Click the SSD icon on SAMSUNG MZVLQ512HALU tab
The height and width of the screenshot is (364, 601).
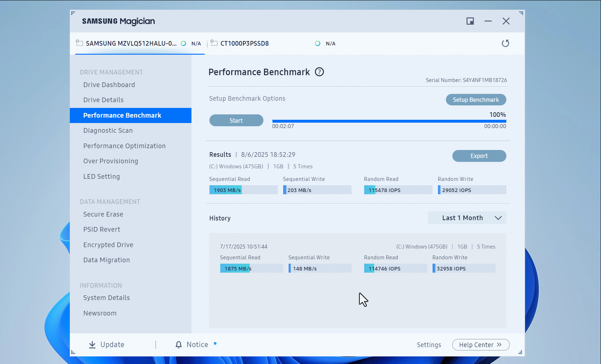click(x=80, y=43)
